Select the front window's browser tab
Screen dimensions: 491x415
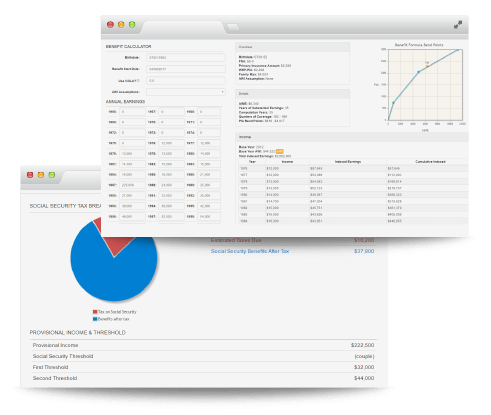[183, 27]
